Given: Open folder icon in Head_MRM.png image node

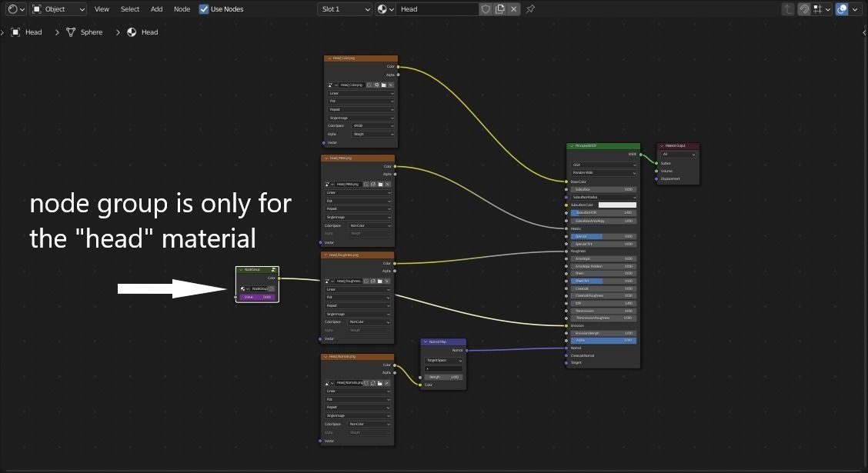Looking at the screenshot, I should [x=380, y=185].
